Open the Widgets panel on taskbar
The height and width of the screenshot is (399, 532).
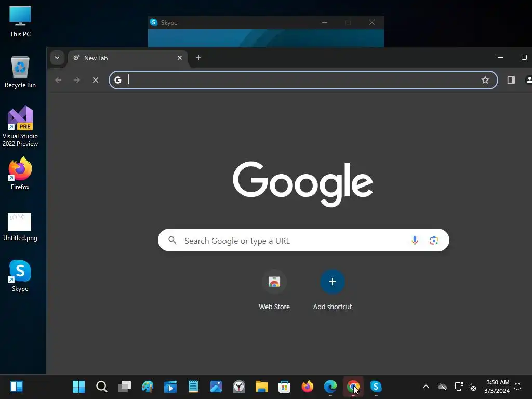[x=16, y=387]
